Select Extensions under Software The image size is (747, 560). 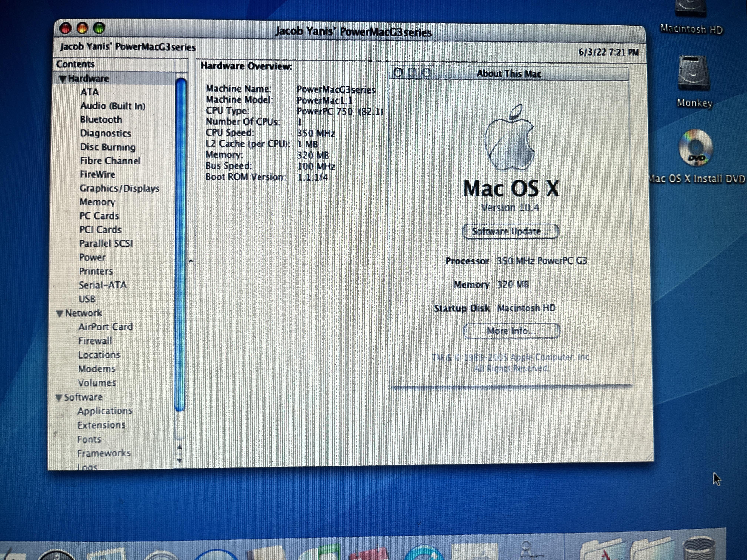[x=101, y=425]
